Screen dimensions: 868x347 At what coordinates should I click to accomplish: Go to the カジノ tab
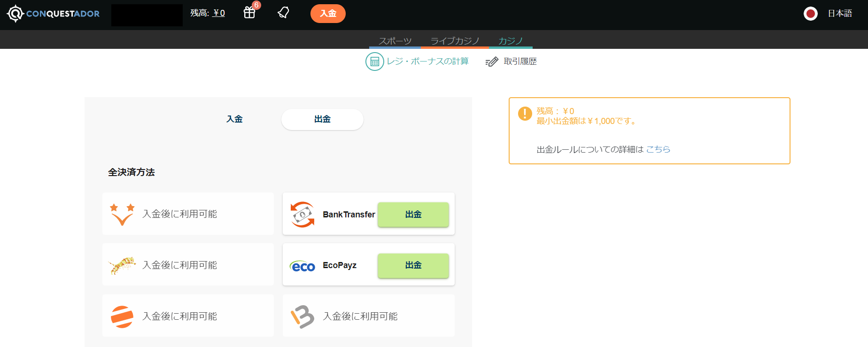pos(511,41)
